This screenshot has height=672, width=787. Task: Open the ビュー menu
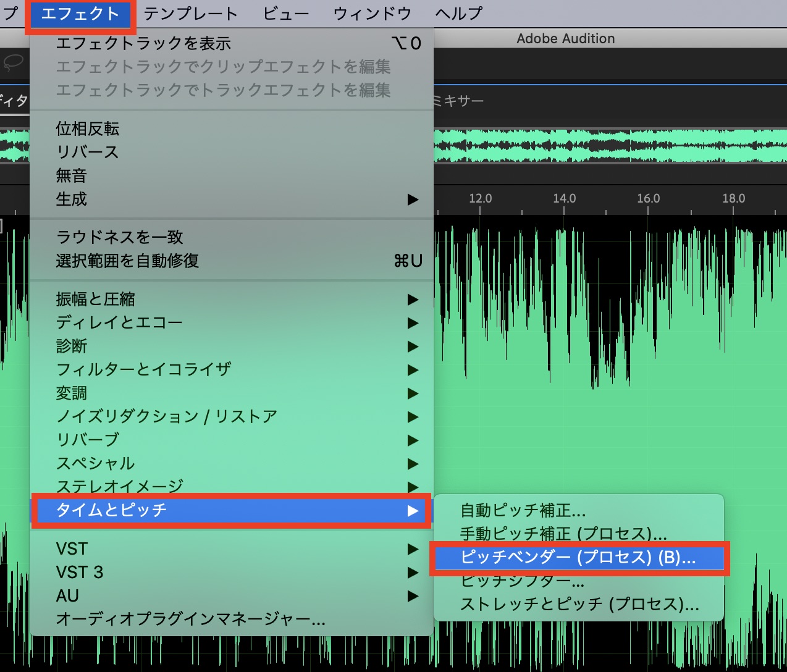(286, 14)
